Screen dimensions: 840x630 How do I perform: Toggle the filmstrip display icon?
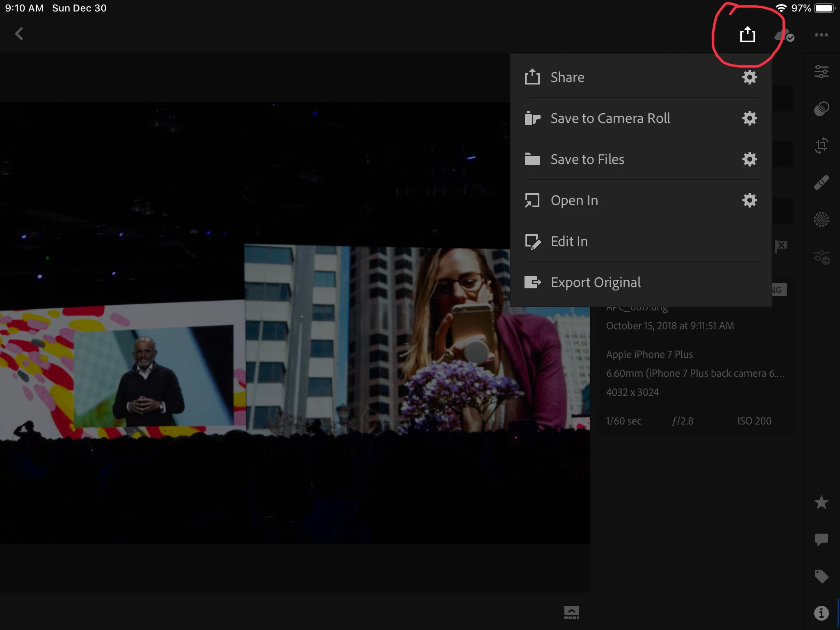coord(571,612)
